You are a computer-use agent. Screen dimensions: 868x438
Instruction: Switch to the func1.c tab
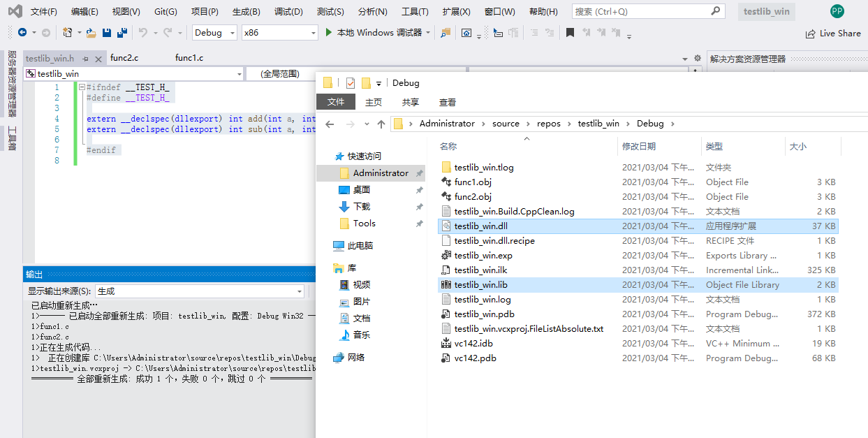pyautogui.click(x=189, y=58)
